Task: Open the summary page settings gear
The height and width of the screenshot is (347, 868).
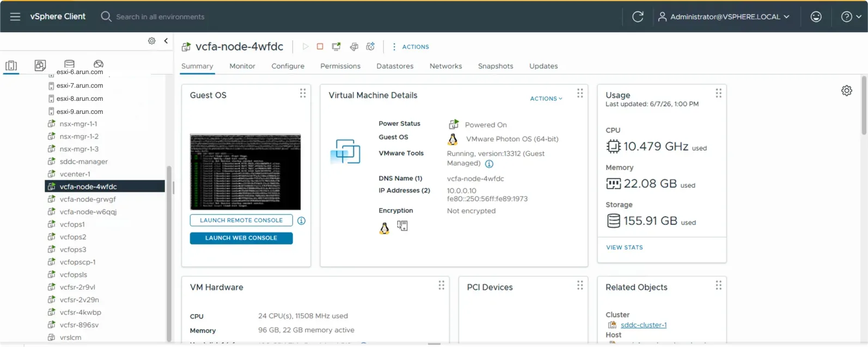Action: 847,91
